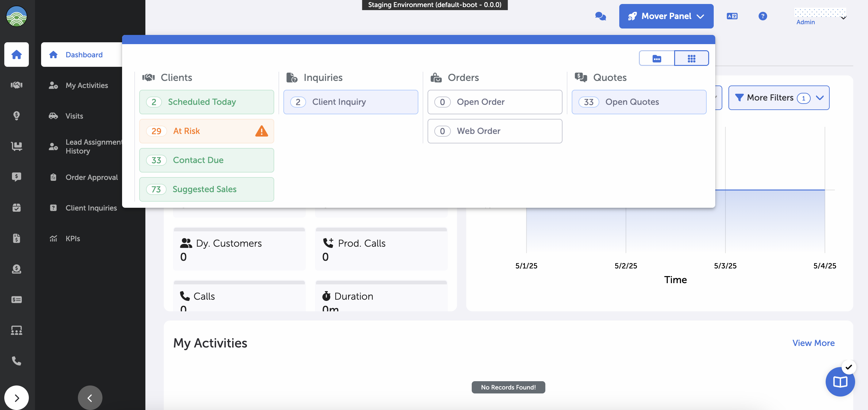Click the View More link
Viewport: 868px width, 410px height.
tap(813, 343)
